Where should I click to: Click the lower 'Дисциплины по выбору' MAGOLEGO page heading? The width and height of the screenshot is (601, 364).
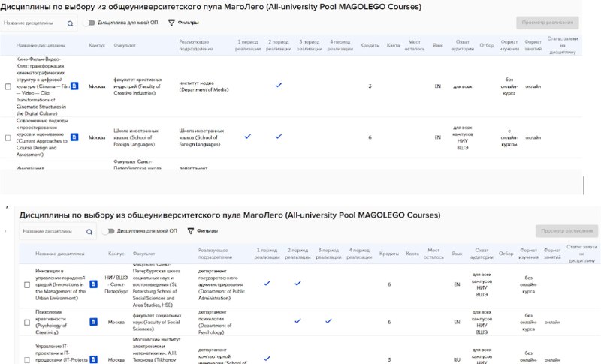tap(230, 215)
